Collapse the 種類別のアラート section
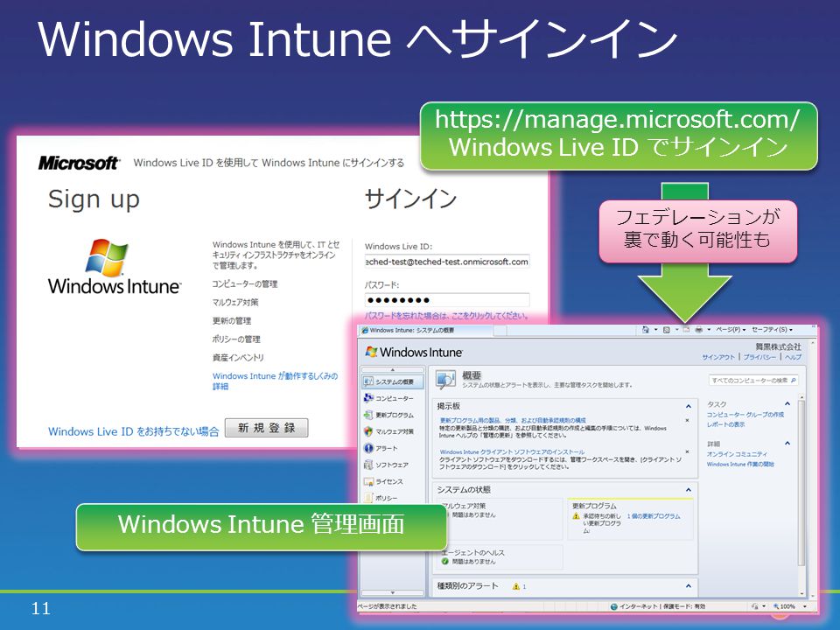The image size is (840, 630). 689,586
